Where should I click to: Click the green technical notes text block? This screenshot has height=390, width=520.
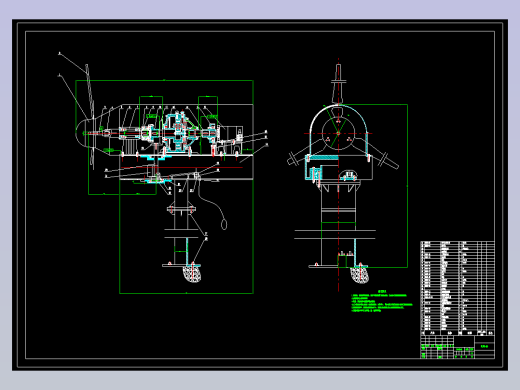[382, 301]
